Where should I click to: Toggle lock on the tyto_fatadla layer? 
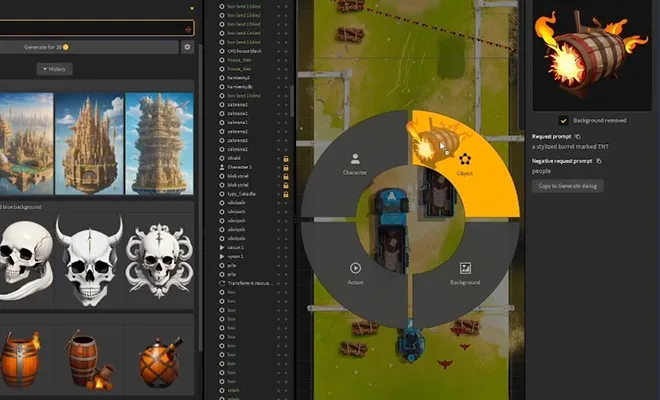(285, 194)
